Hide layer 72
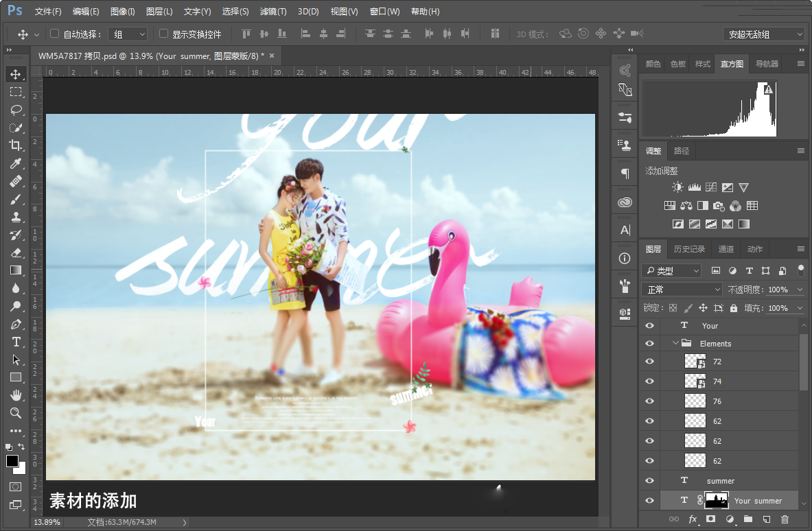812x531 pixels. pos(649,362)
